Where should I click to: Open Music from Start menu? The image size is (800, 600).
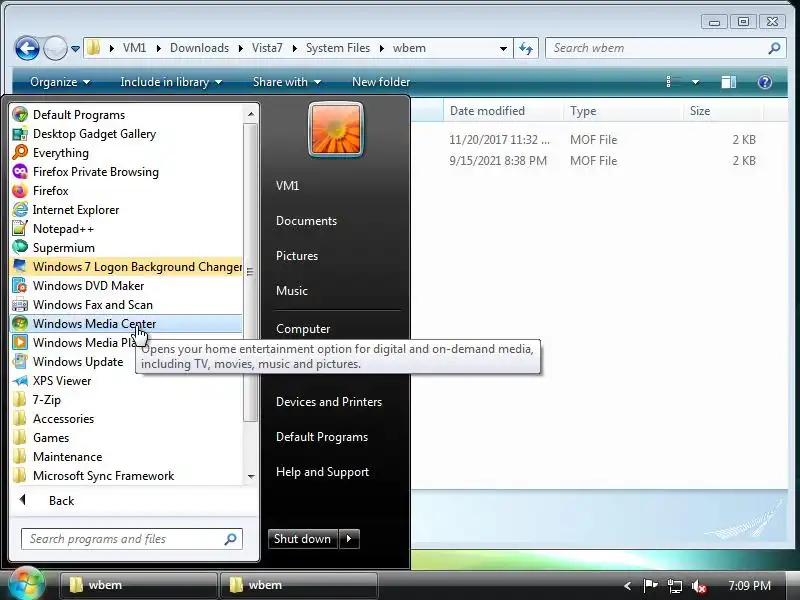[292, 291]
